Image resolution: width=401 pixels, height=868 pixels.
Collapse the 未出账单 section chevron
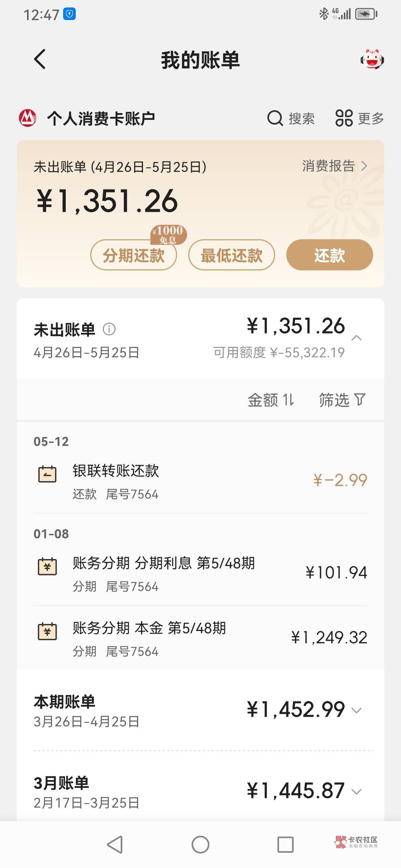[x=356, y=338]
